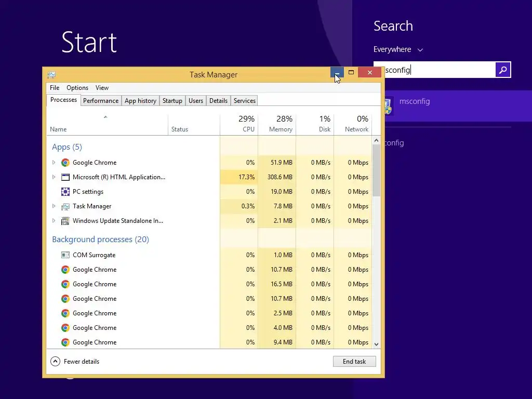Click the scrollbar down arrow
532x399 pixels.
click(x=376, y=344)
